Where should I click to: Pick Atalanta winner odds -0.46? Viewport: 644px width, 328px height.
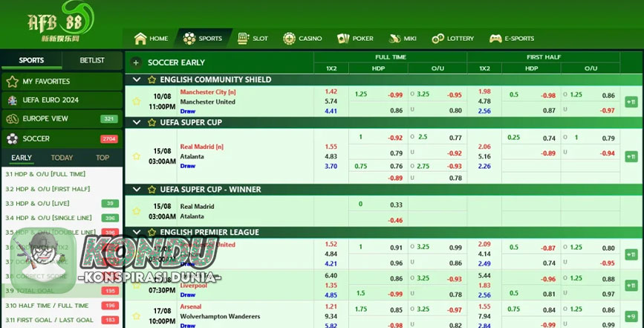click(x=395, y=220)
